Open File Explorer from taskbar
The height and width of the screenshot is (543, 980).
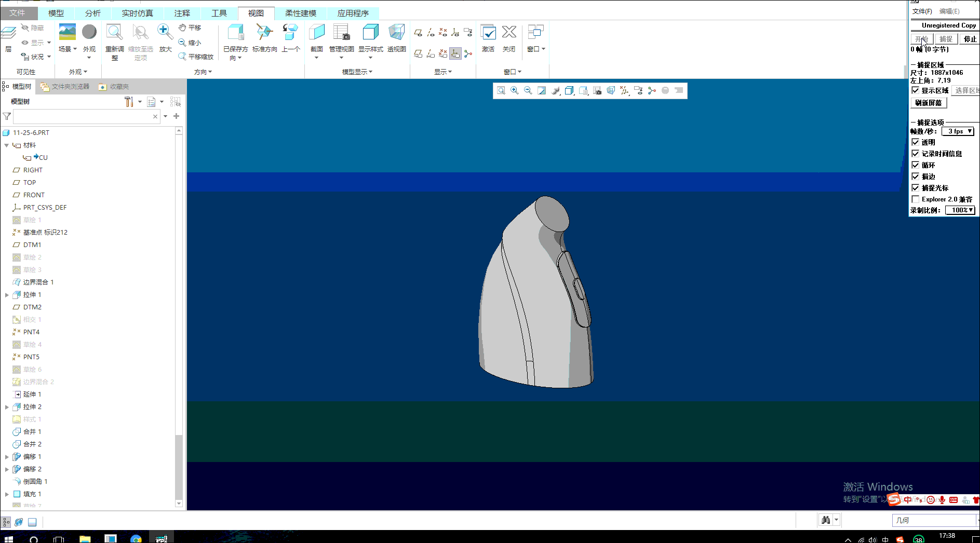pos(85,538)
